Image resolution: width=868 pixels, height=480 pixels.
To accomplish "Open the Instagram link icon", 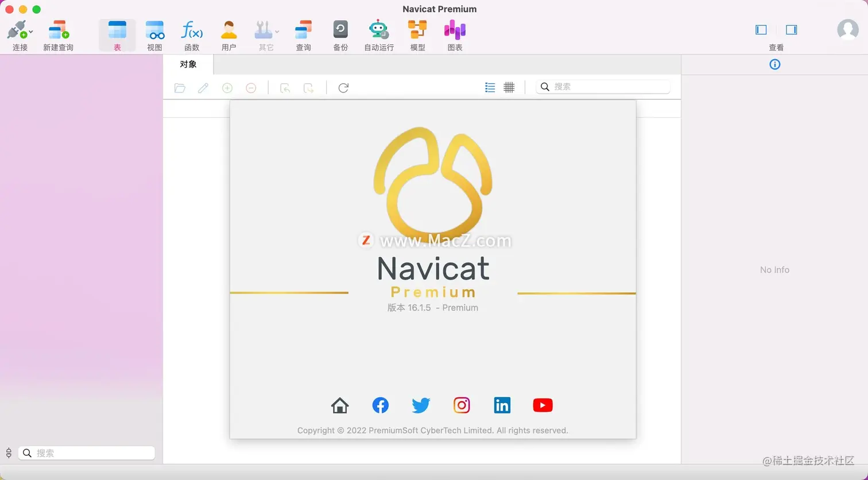I will pos(462,405).
